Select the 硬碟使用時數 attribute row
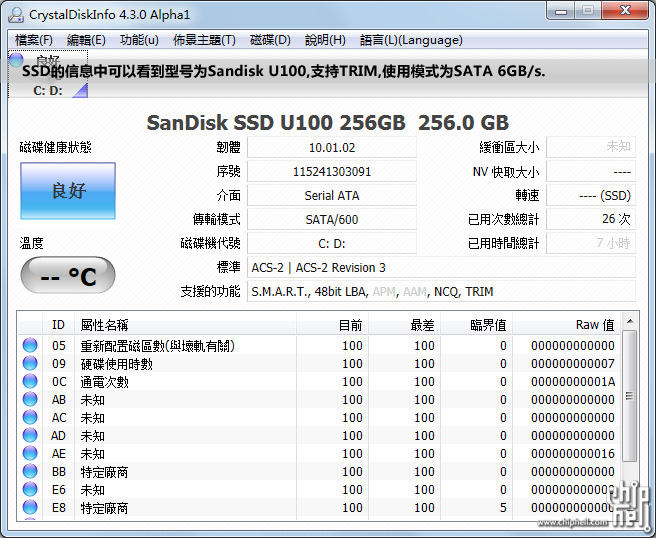 [320, 364]
